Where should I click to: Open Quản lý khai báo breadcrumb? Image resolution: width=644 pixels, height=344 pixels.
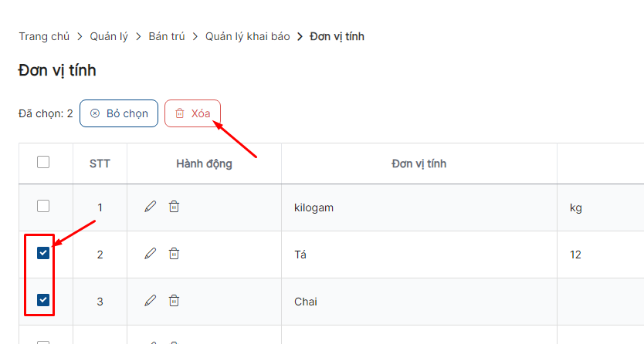point(248,36)
